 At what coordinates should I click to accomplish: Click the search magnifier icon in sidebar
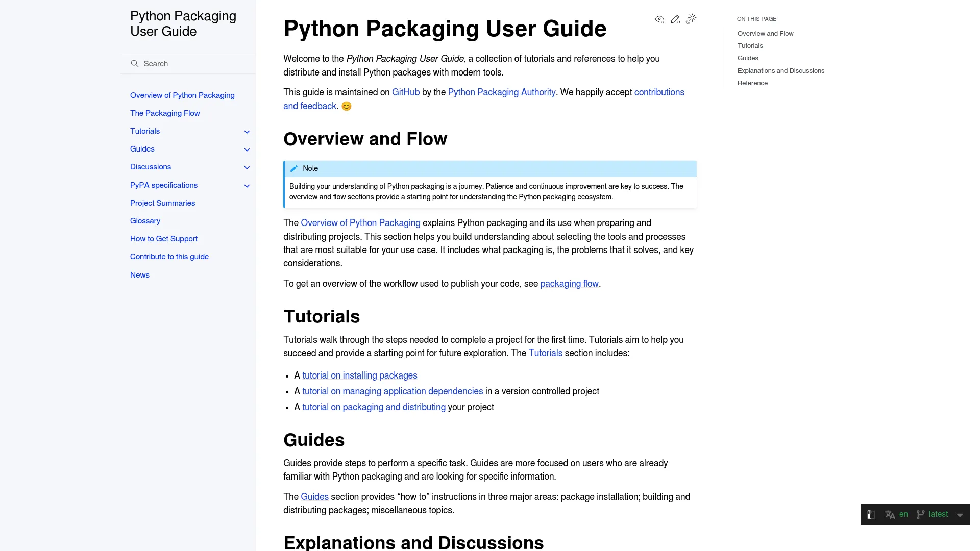point(135,64)
